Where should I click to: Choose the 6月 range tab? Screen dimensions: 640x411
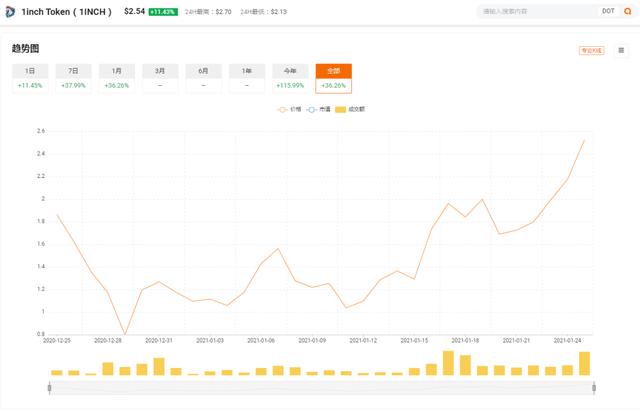[203, 78]
